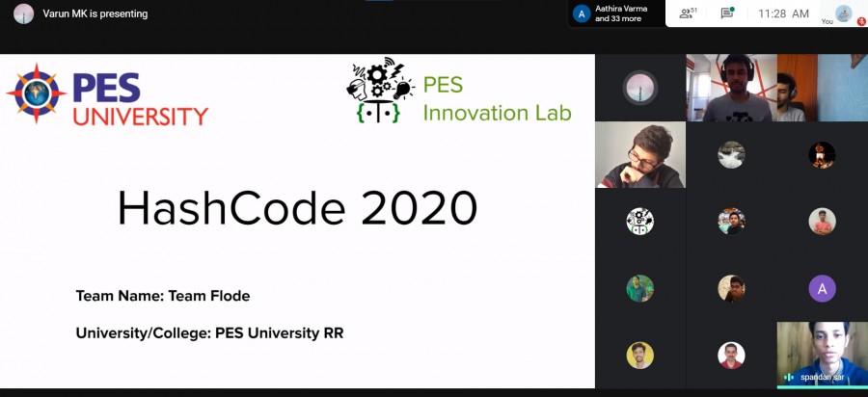Click 'Aathira Varma and 33 more' notification
The image size is (868, 397).
pyautogui.click(x=621, y=13)
